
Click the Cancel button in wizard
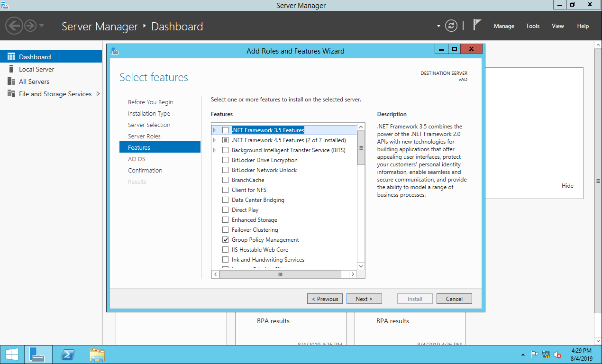[454, 299]
